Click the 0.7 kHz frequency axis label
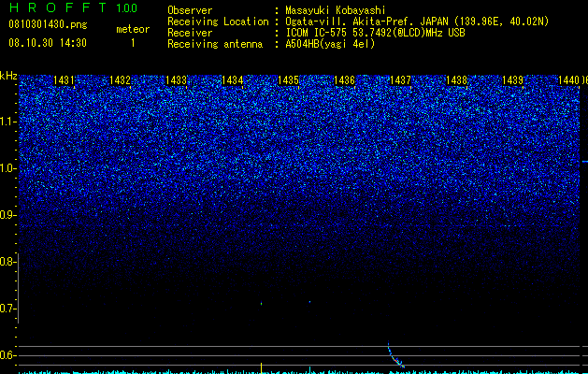This screenshot has height=374, width=588. tap(8, 309)
